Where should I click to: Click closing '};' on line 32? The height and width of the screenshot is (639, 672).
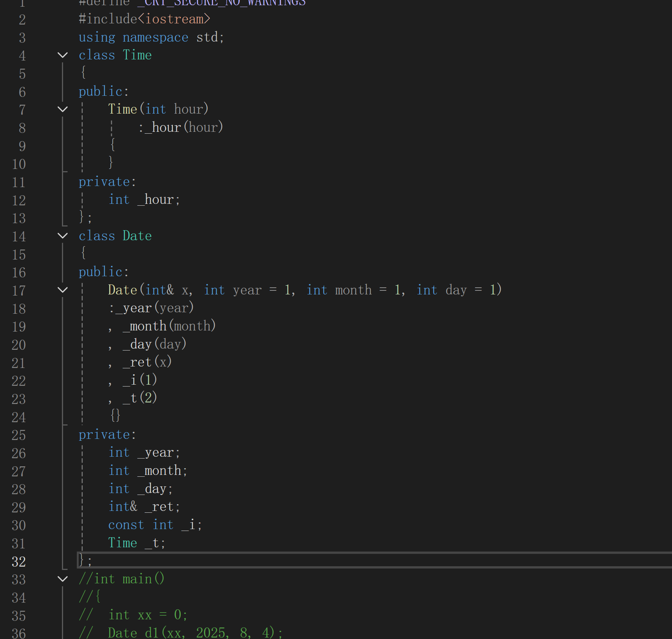pyautogui.click(x=85, y=560)
